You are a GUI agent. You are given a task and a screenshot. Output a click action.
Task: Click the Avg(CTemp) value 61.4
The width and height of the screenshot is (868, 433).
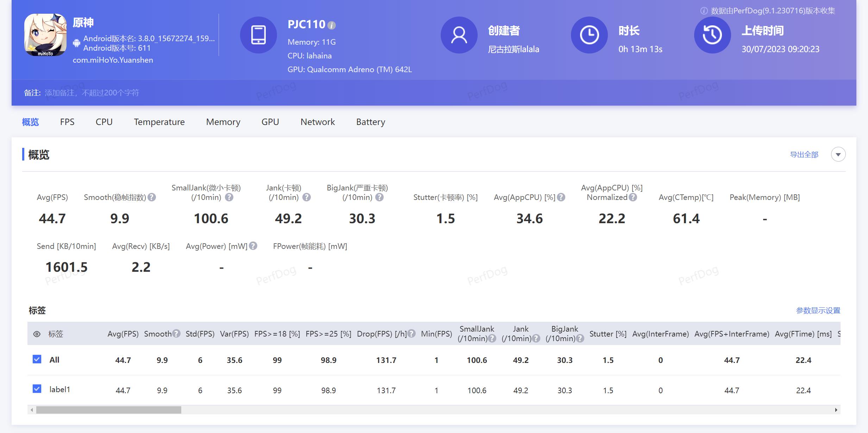click(x=686, y=219)
